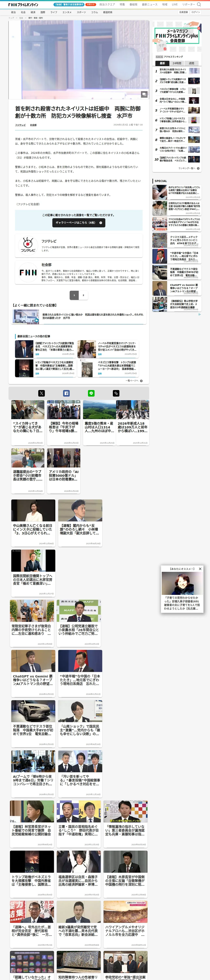Open the クリスマス前日 SPECIAL article
210x980 pixels.
coord(176,241)
